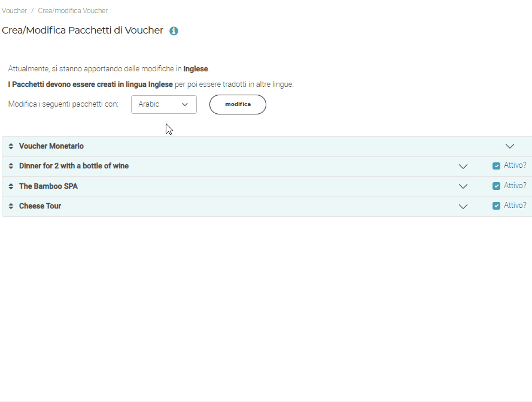
Task: Click the reorder arrows for Cheese Tour
Action: click(11, 206)
